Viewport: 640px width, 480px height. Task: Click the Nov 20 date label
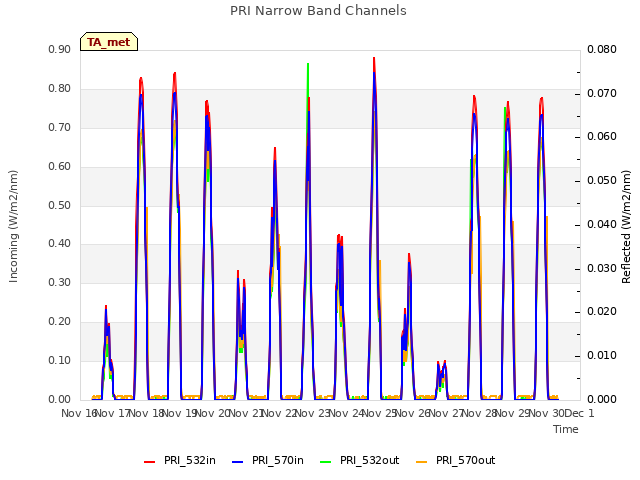tap(212, 413)
